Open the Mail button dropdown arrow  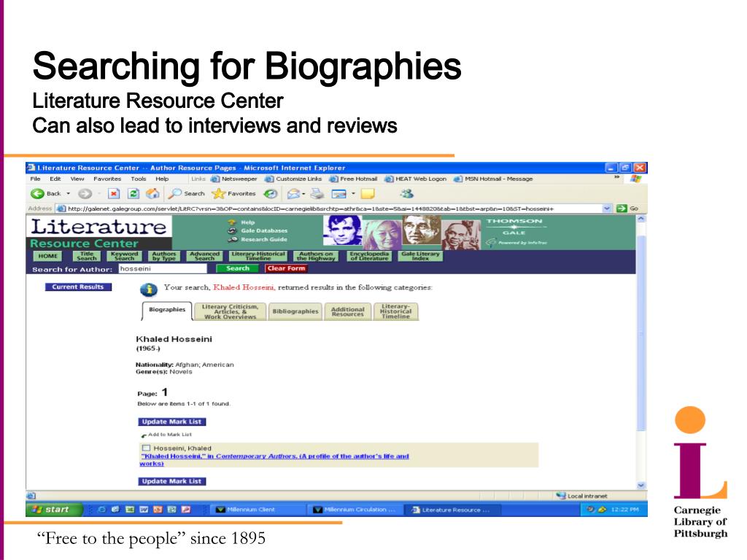(303, 193)
